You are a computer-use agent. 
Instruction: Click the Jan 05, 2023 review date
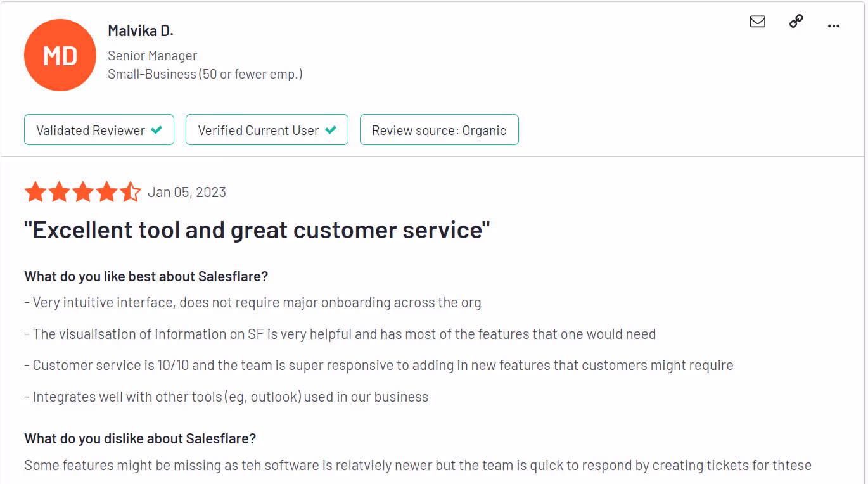pos(187,192)
